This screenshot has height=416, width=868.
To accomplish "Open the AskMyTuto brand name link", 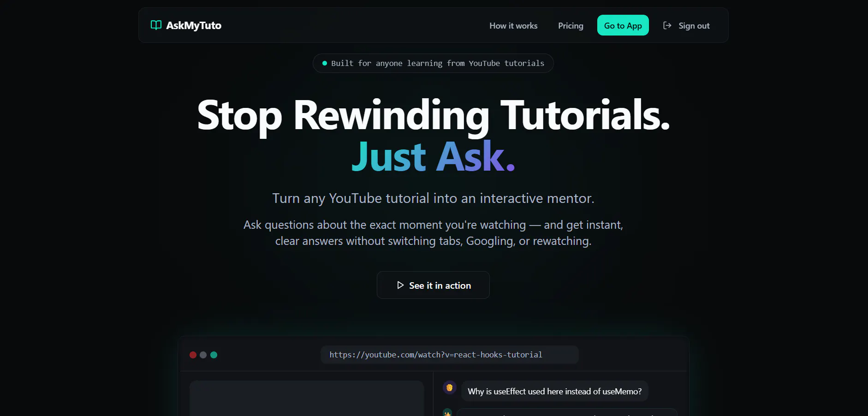I will point(194,25).
